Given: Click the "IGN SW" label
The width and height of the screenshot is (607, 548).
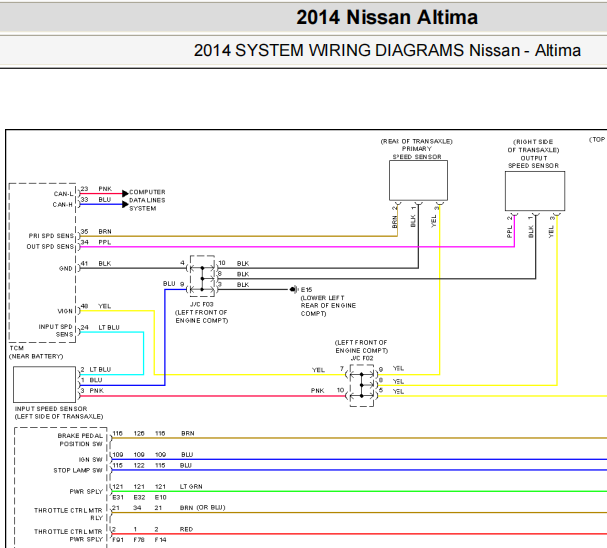Looking at the screenshot, I should (91, 460).
